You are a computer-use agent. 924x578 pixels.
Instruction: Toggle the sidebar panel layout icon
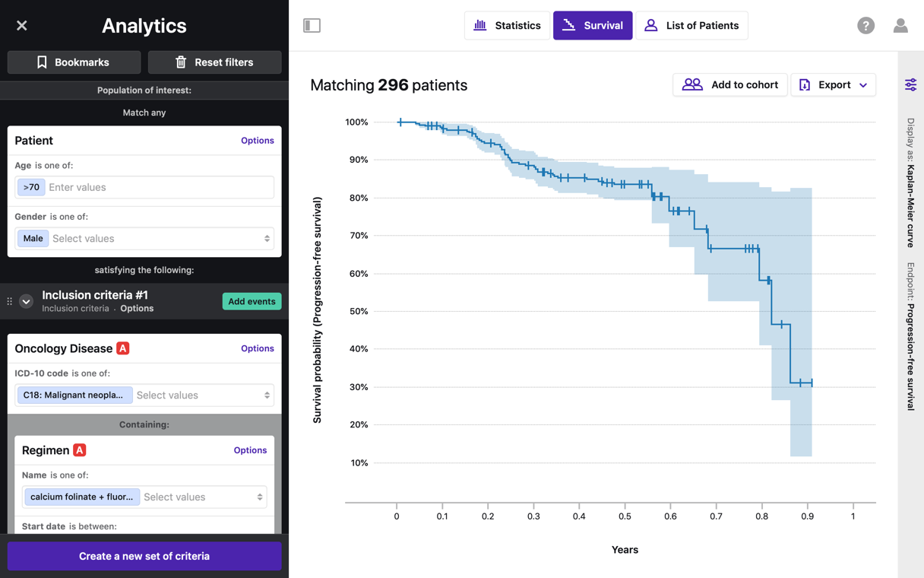coord(312,26)
